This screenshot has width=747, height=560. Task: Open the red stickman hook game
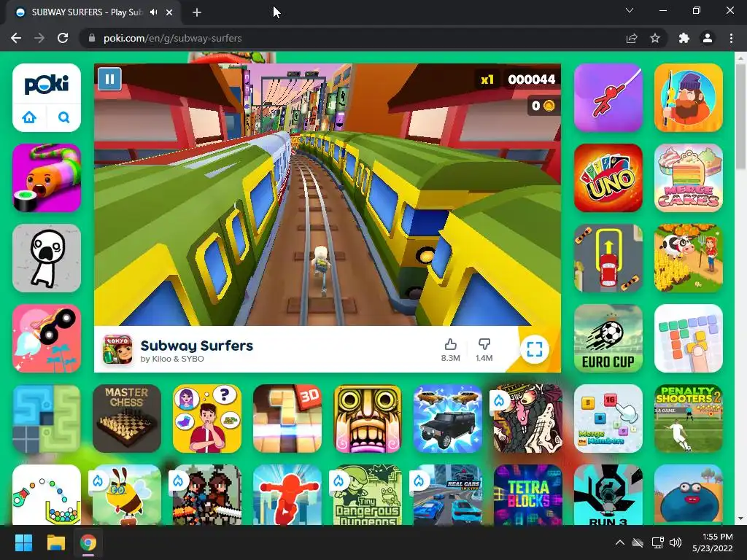(608, 98)
